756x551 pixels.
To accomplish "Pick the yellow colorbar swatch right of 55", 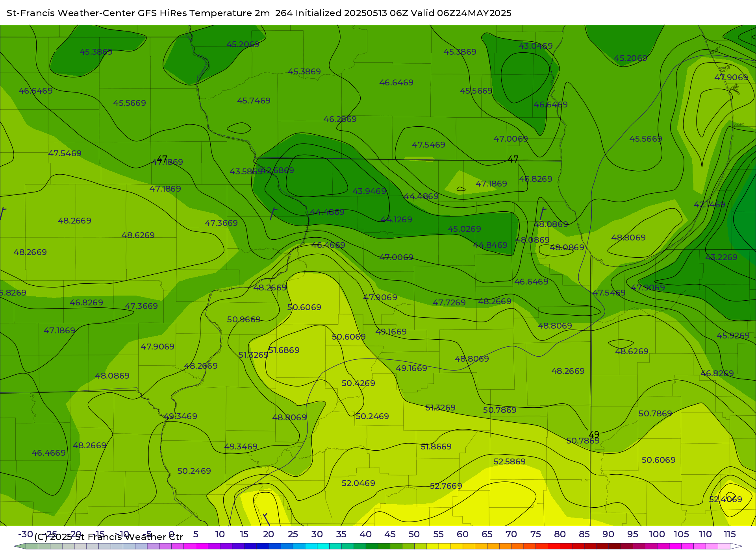I will 445,546.
